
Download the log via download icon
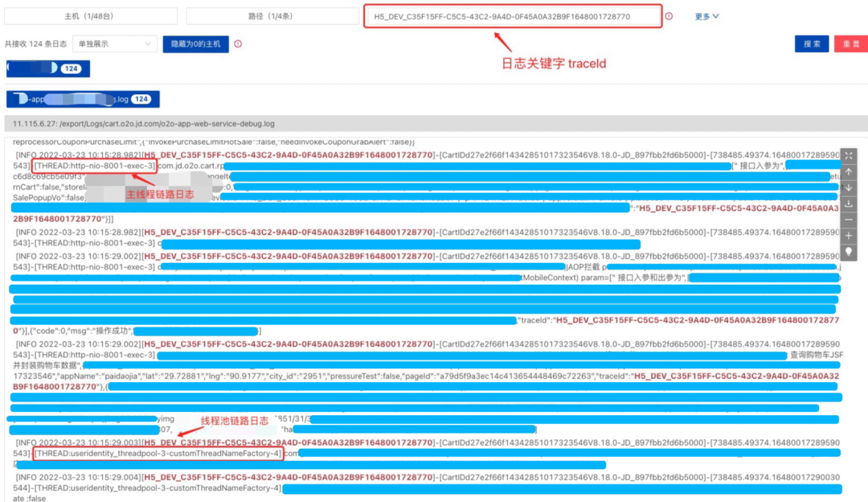pyautogui.click(x=849, y=204)
